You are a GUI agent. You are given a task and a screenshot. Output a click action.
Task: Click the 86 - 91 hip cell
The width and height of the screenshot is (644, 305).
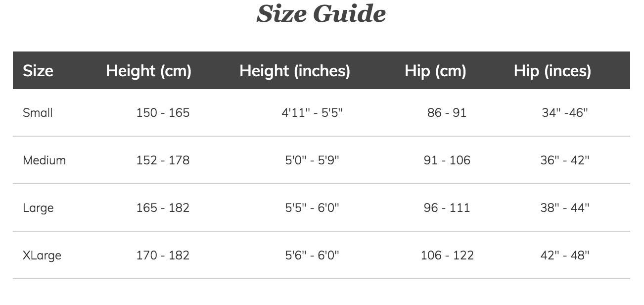coord(447,112)
